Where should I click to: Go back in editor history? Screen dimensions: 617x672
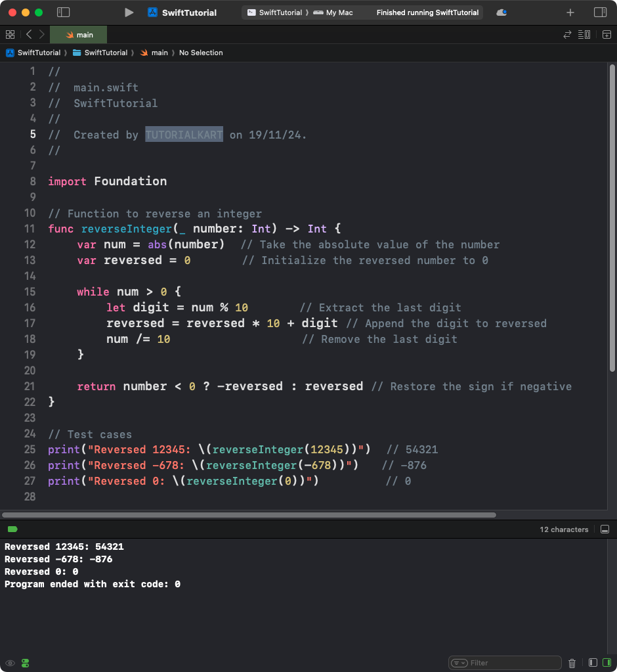pos(29,34)
